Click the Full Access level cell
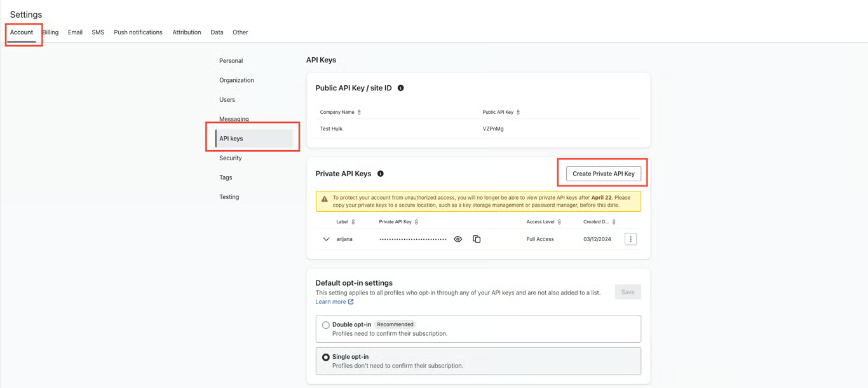The image size is (868, 388). click(540, 239)
